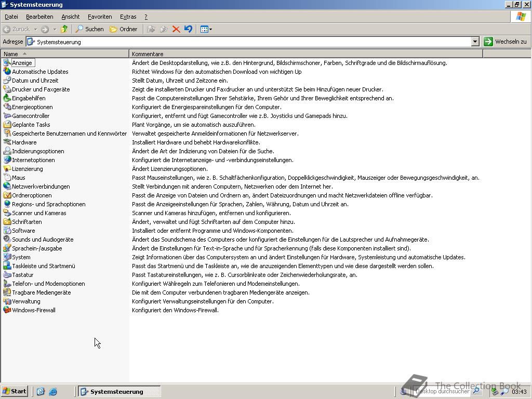Open the Automatische Updates icon
Screen dimensions: 532x399
[7, 72]
